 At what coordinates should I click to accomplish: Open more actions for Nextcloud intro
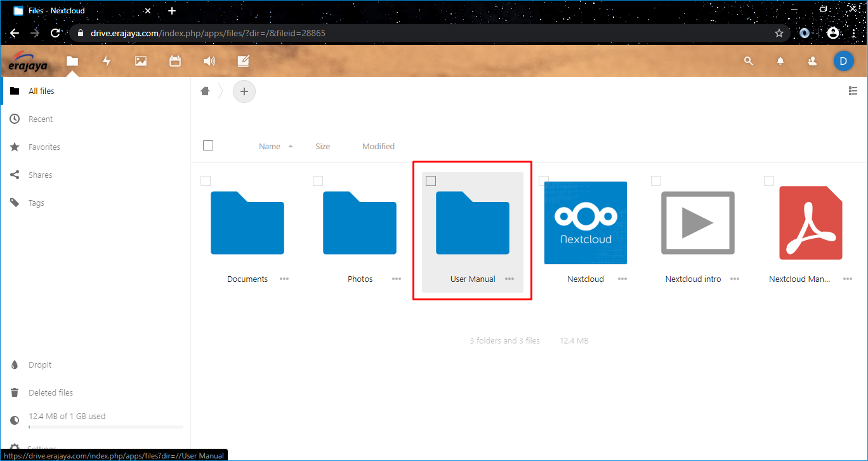735,279
